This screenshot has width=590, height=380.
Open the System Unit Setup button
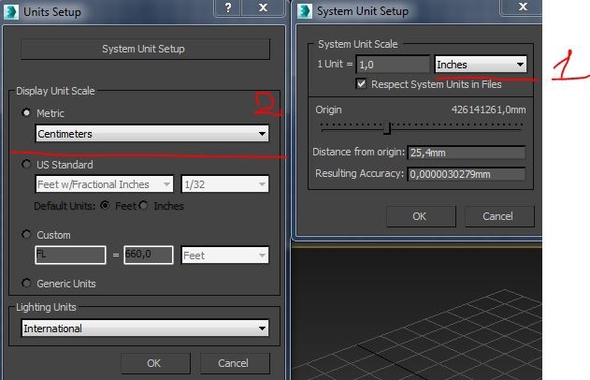click(145, 49)
